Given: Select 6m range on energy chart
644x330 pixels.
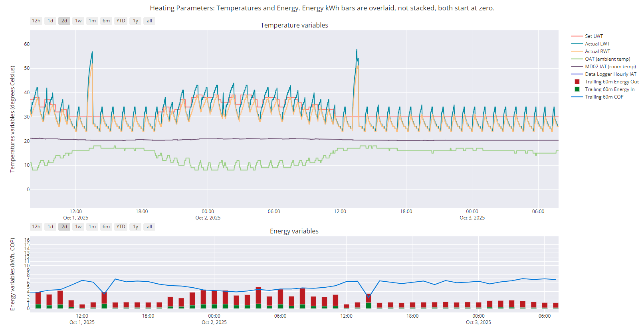Looking at the screenshot, I should coord(106,227).
